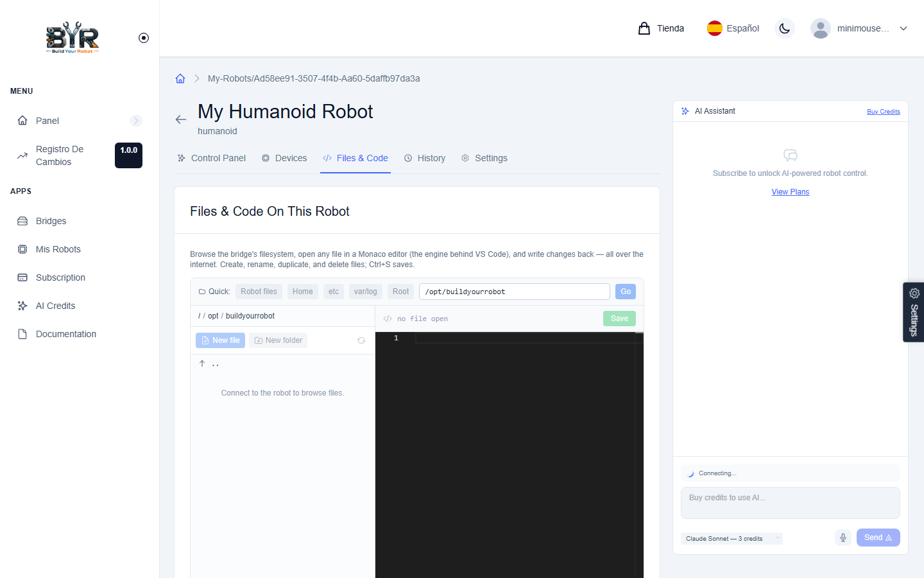Screen dimensions: 924x578
Task: Click the opt path segment
Action: (213, 316)
